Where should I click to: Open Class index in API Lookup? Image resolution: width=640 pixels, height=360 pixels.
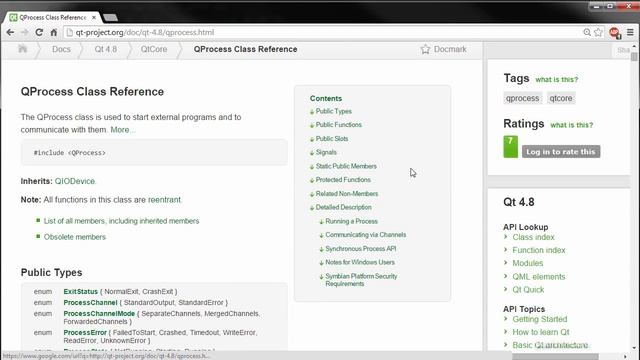point(533,237)
